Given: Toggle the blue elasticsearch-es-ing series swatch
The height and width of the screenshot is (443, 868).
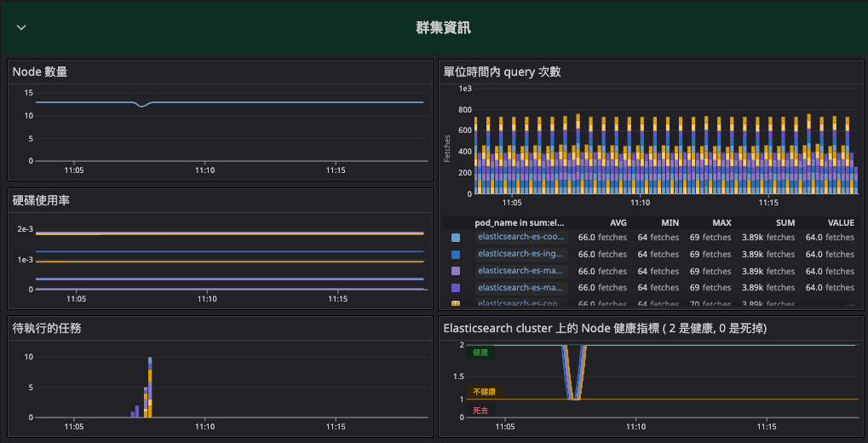Looking at the screenshot, I should click(x=456, y=255).
